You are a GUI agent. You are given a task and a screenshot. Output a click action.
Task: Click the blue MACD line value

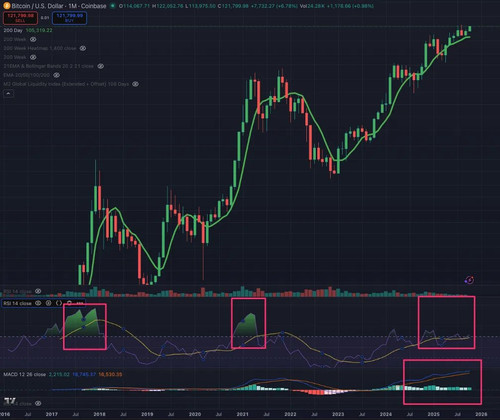pos(84,374)
